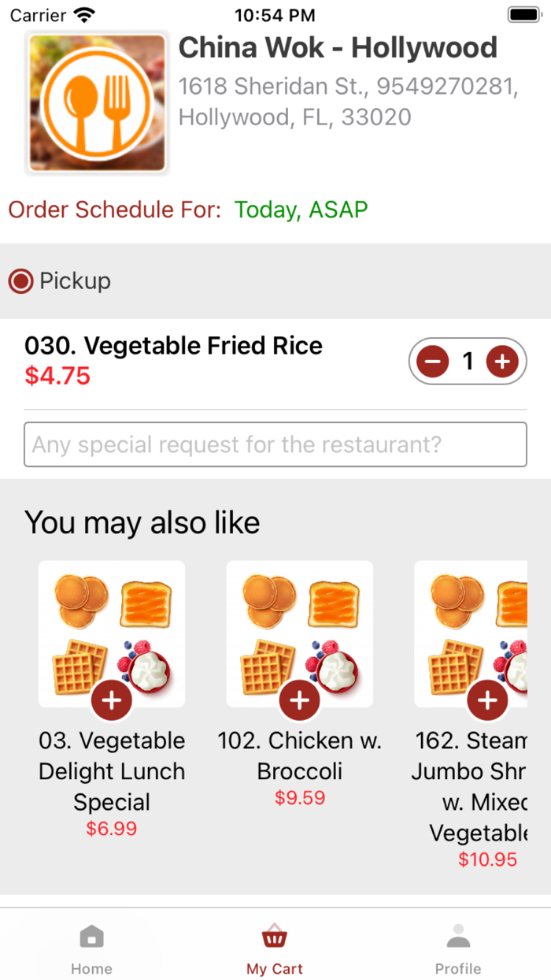
Task: Open the Today, ASAP schedule selector
Action: tap(300, 210)
